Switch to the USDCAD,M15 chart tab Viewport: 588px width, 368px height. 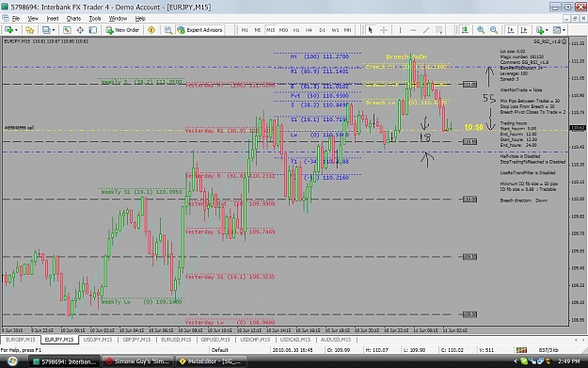coord(295,340)
